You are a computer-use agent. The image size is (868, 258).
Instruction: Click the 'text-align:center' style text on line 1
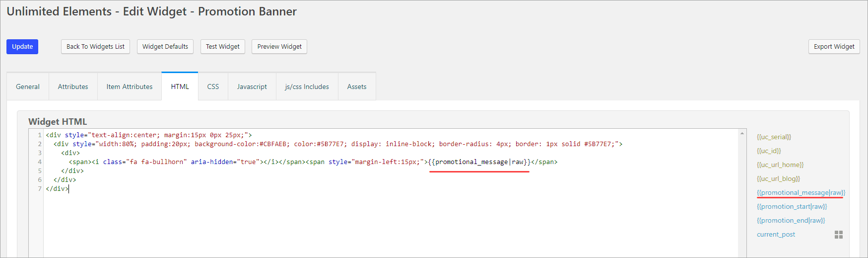click(x=124, y=135)
